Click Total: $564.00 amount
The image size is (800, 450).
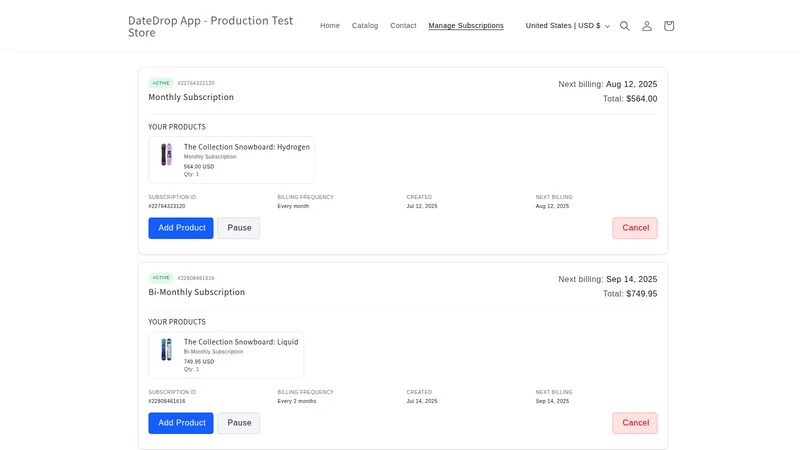coord(630,98)
